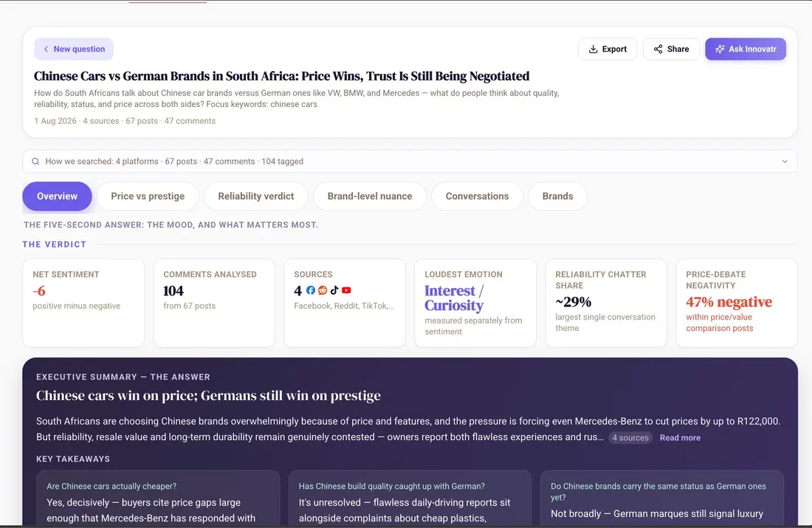This screenshot has width=812, height=528.
Task: Open Has Chinese build quality caught up takeaway
Action: pos(410,498)
